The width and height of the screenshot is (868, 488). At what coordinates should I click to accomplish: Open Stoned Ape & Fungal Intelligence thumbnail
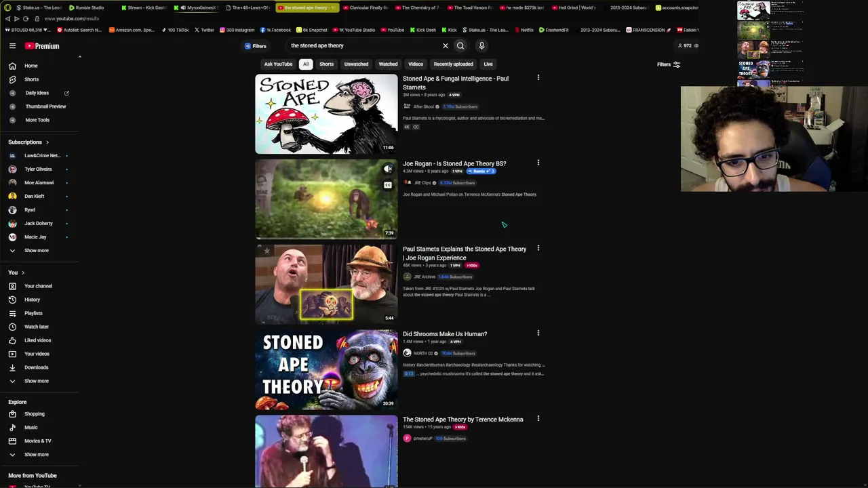[326, 114]
